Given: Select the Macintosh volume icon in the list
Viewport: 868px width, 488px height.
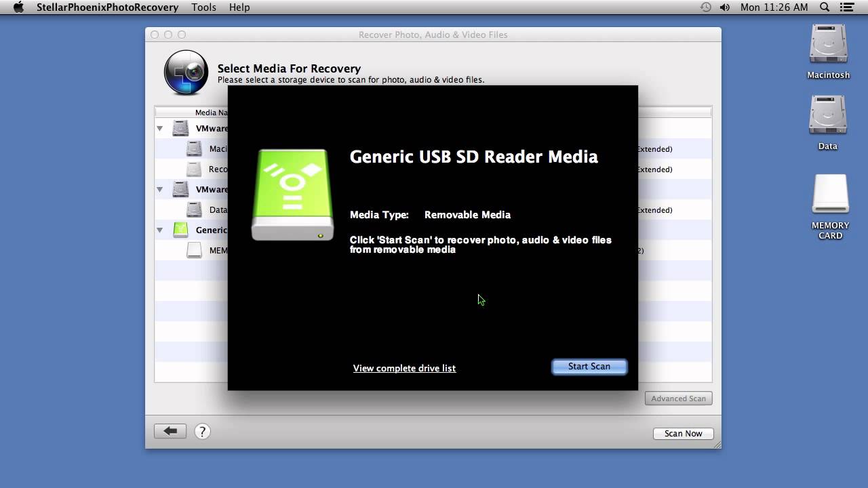Looking at the screenshot, I should [x=195, y=148].
